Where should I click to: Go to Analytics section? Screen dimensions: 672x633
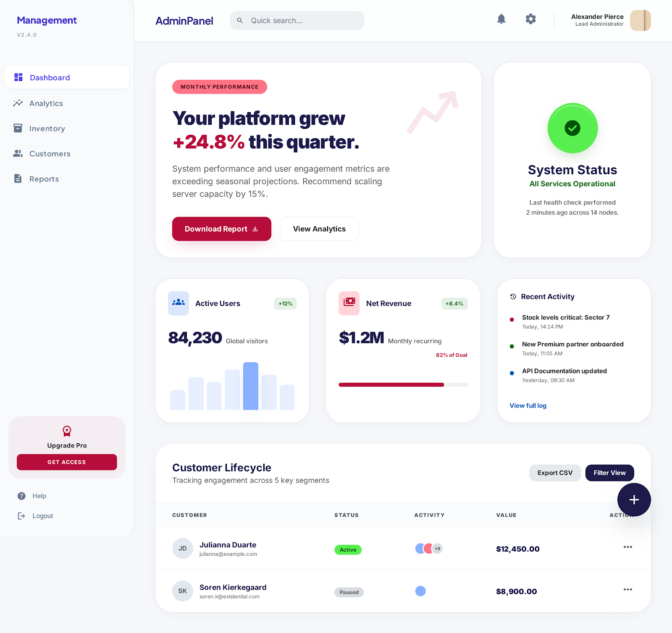(x=67, y=103)
